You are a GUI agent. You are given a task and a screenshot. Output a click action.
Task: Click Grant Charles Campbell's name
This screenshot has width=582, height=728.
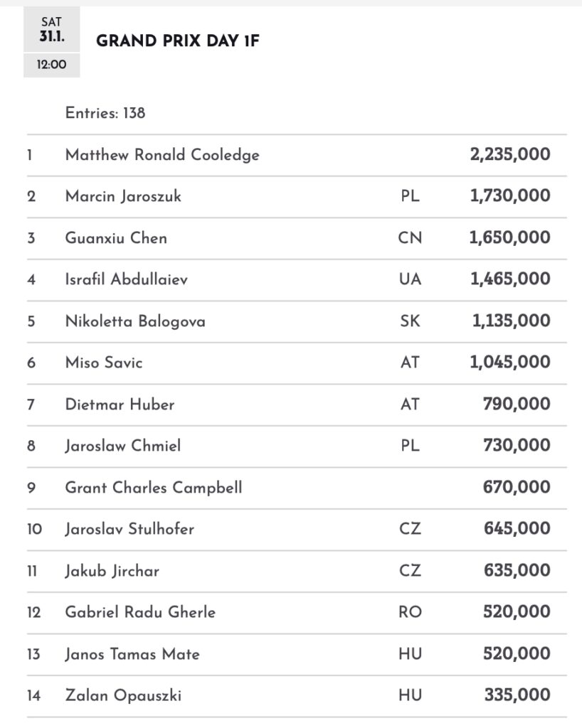click(x=154, y=488)
